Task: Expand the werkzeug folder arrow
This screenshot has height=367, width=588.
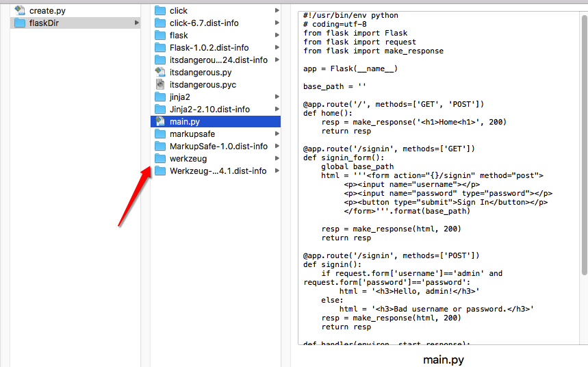Action: coord(277,158)
